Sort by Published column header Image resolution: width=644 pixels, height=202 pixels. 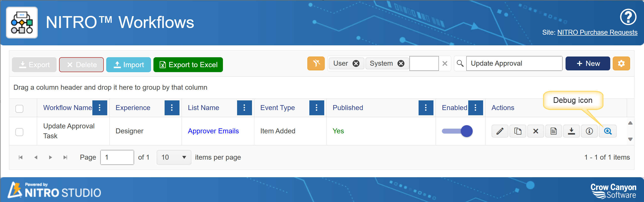coord(348,108)
